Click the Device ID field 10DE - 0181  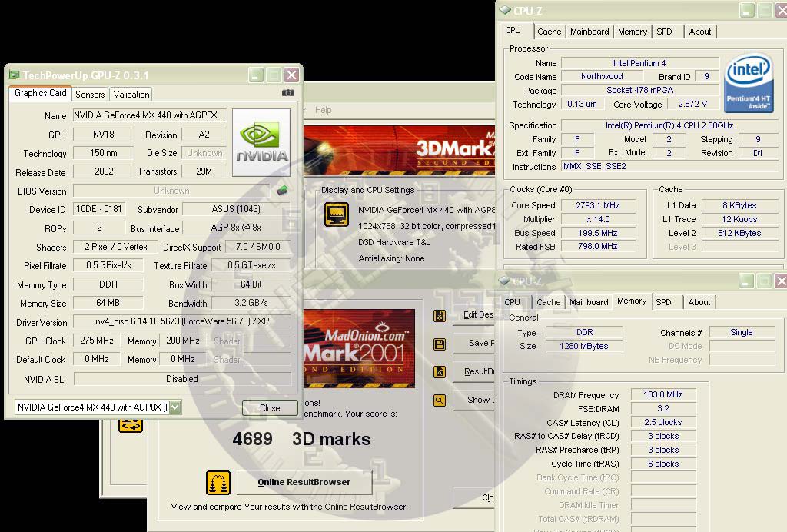click(99, 209)
